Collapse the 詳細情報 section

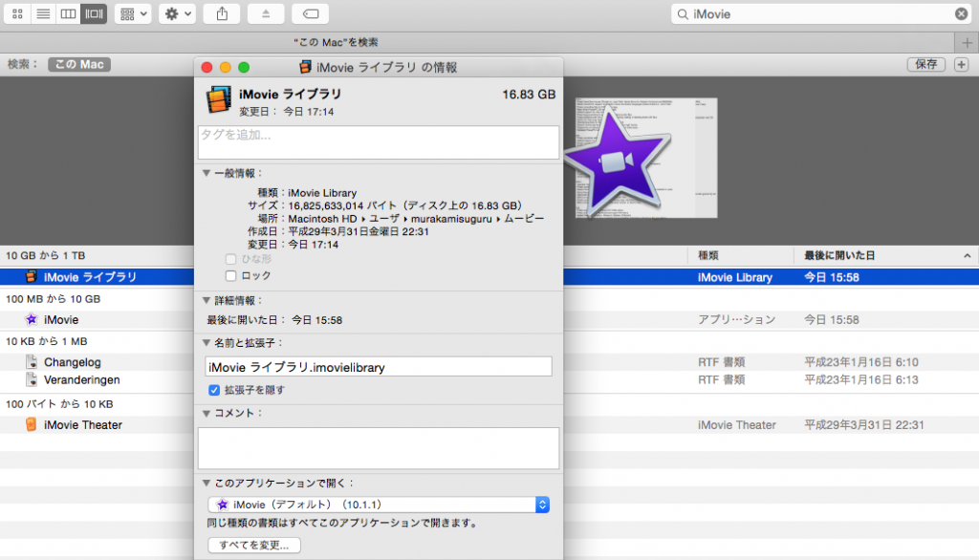click(x=207, y=300)
